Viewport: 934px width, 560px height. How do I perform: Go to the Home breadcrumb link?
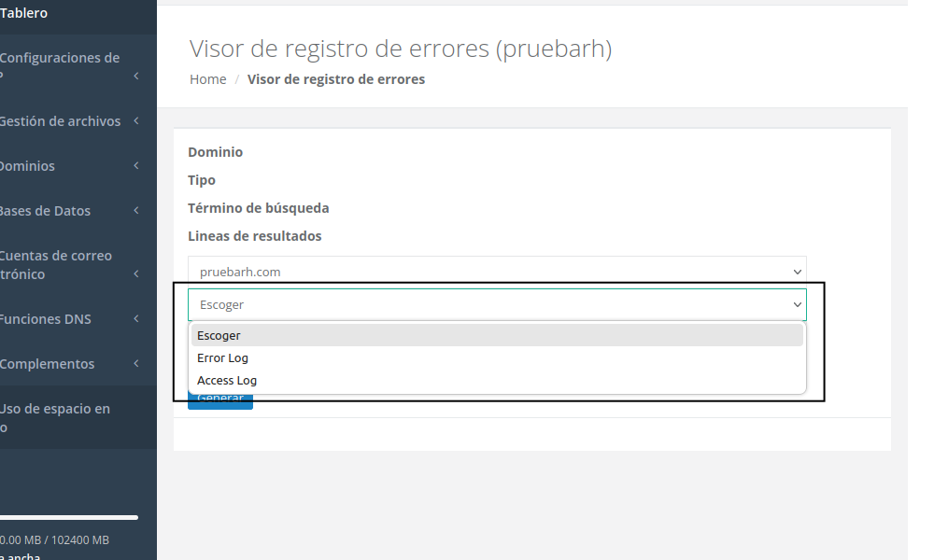[207, 79]
